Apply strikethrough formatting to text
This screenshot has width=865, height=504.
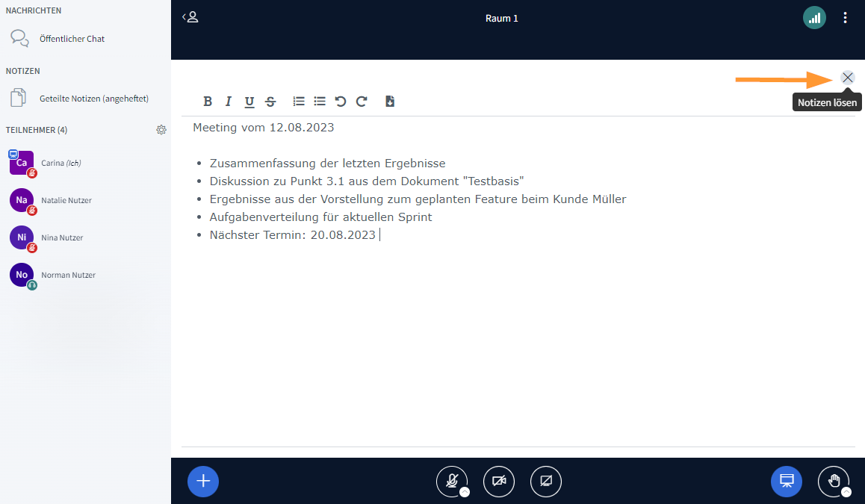270,102
